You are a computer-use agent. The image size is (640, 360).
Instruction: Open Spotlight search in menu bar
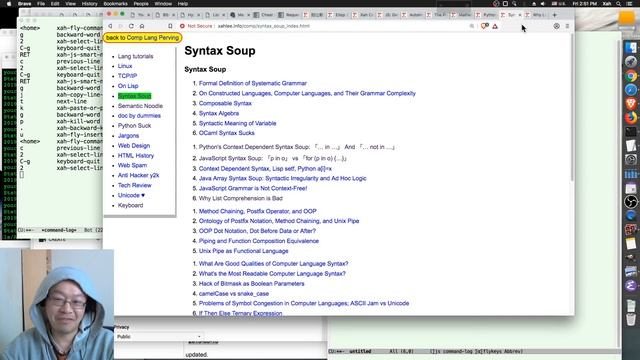(619, 4)
